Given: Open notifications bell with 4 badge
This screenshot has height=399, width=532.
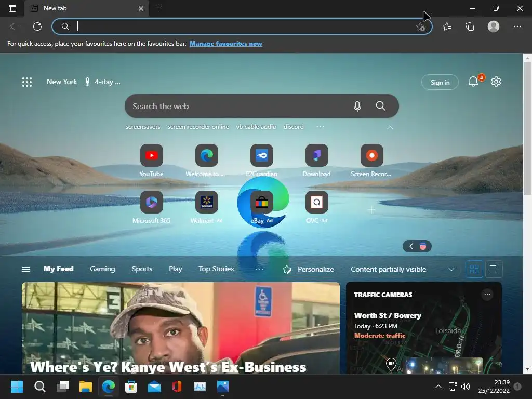Looking at the screenshot, I should (x=474, y=82).
